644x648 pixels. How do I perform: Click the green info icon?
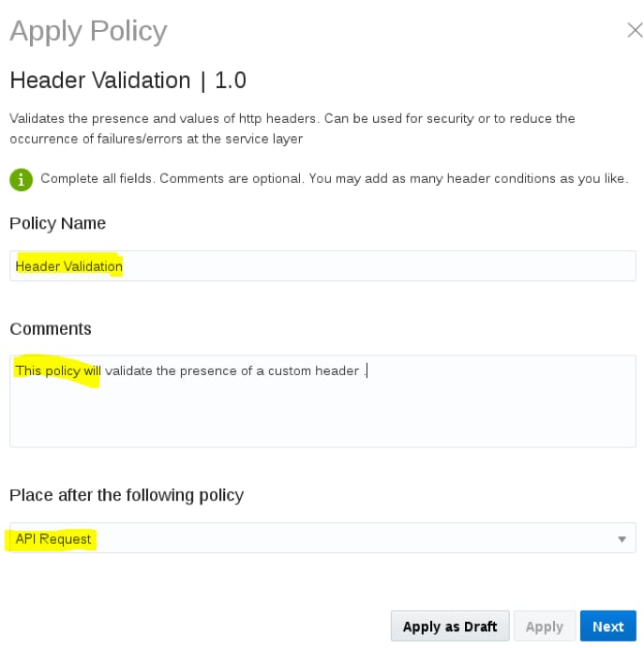coord(21,178)
